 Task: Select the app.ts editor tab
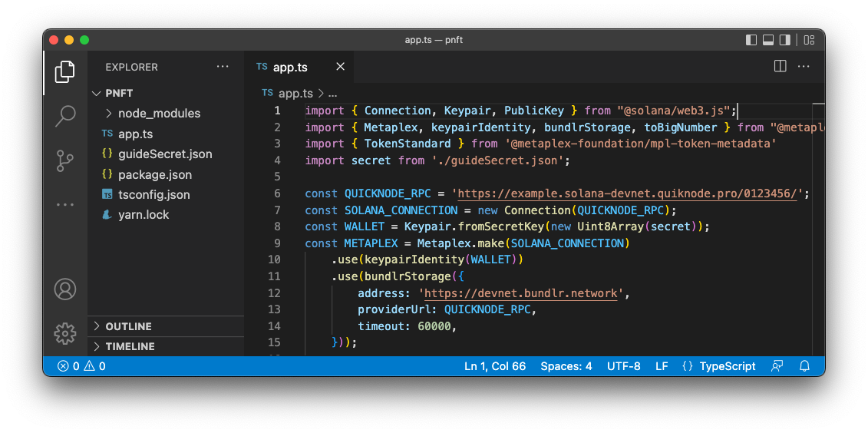tap(289, 67)
